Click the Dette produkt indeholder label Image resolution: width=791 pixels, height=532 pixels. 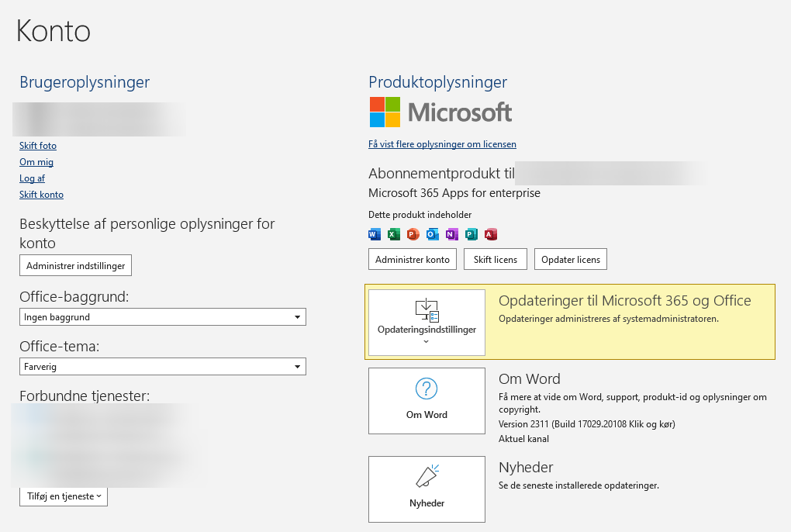pos(420,215)
